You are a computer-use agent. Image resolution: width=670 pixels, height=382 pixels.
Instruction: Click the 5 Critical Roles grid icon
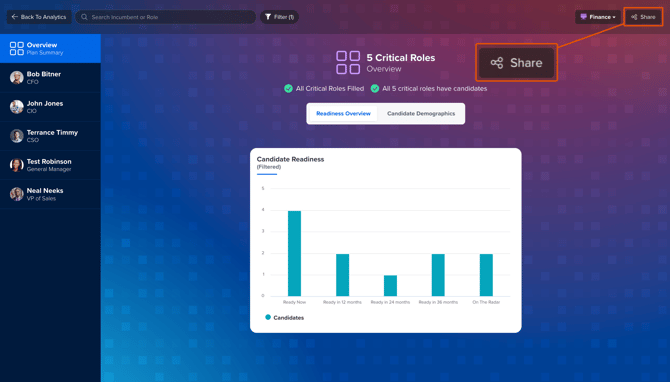tap(348, 62)
